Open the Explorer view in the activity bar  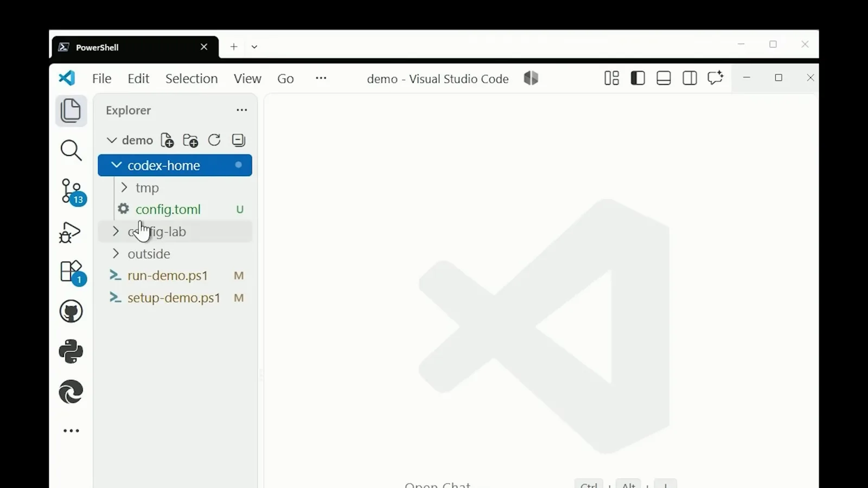pyautogui.click(x=71, y=111)
